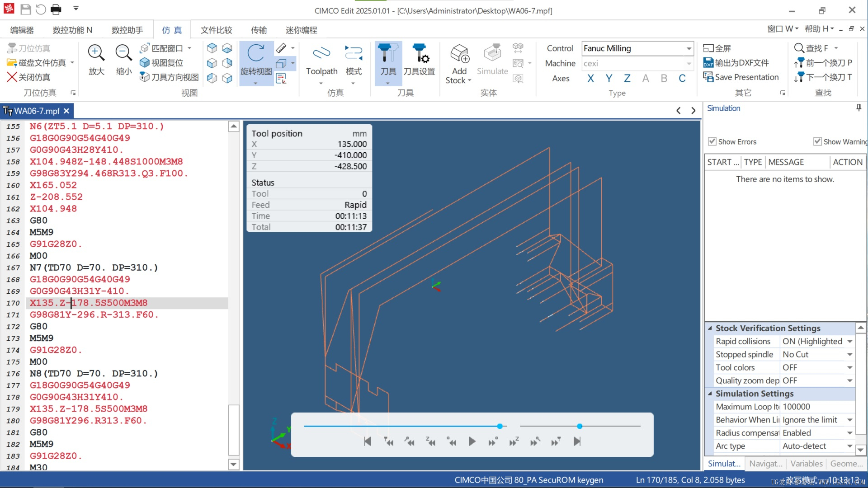The image size is (868, 488).
Task: Jump to simulation start
Action: (x=368, y=442)
